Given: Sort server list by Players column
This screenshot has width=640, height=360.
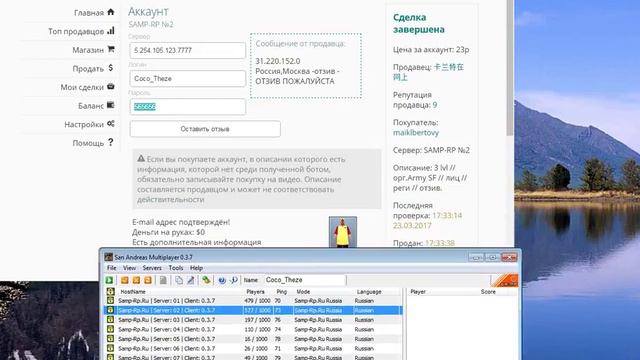Looking at the screenshot, I should click(256, 292).
